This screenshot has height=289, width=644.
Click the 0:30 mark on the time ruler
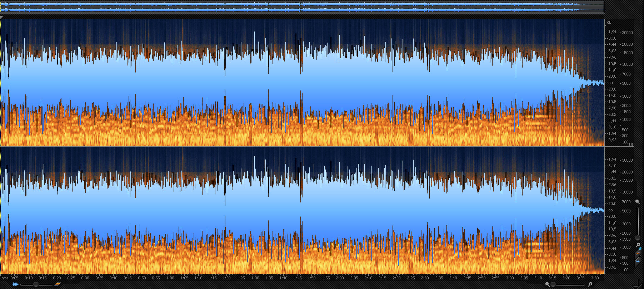tap(85, 278)
